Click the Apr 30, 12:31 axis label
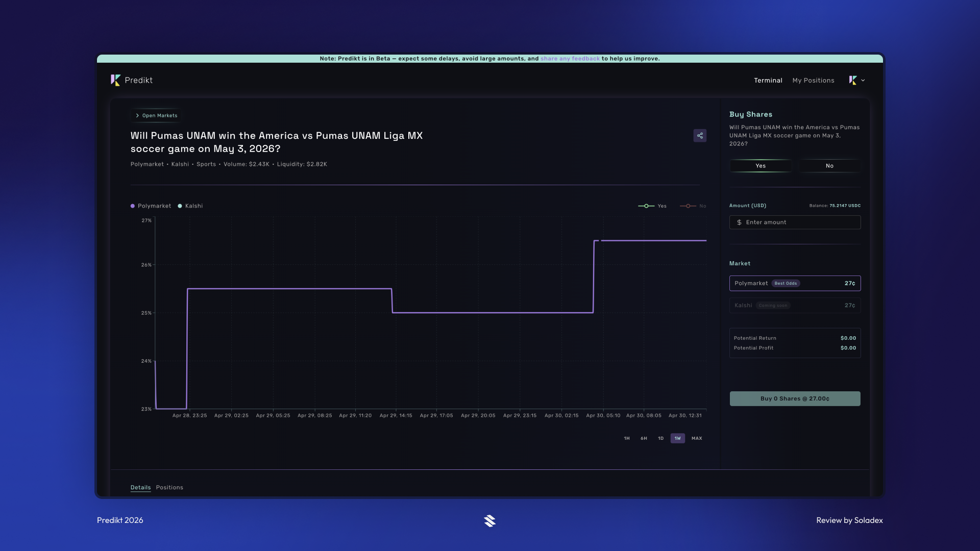 coord(685,416)
